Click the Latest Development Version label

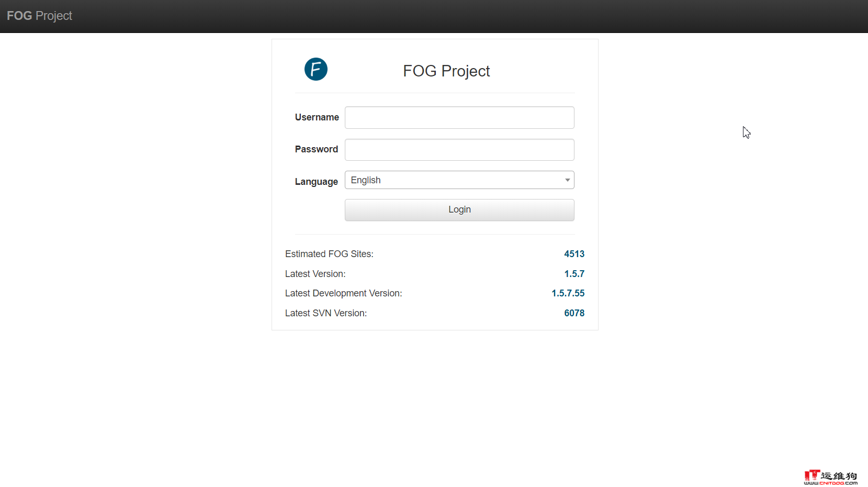pos(343,293)
